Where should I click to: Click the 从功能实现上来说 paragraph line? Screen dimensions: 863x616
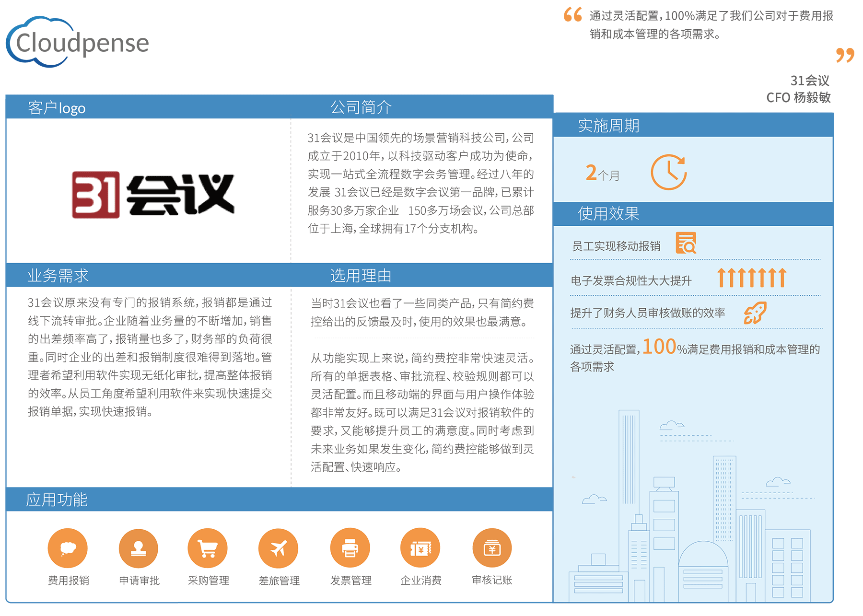pos(422,358)
